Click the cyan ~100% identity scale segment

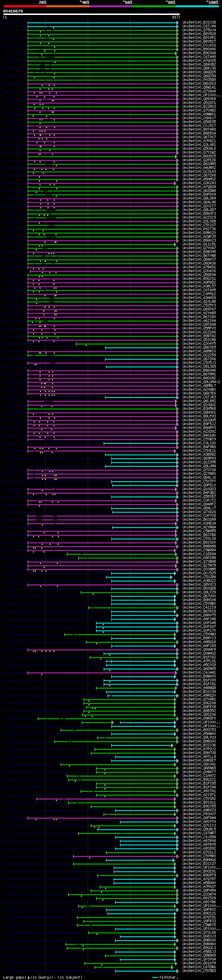[x=197, y=7]
